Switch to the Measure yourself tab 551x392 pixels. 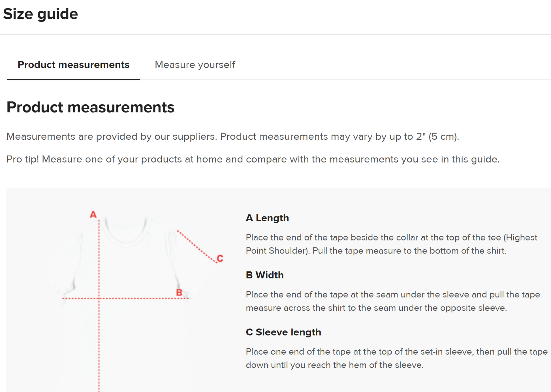(195, 65)
